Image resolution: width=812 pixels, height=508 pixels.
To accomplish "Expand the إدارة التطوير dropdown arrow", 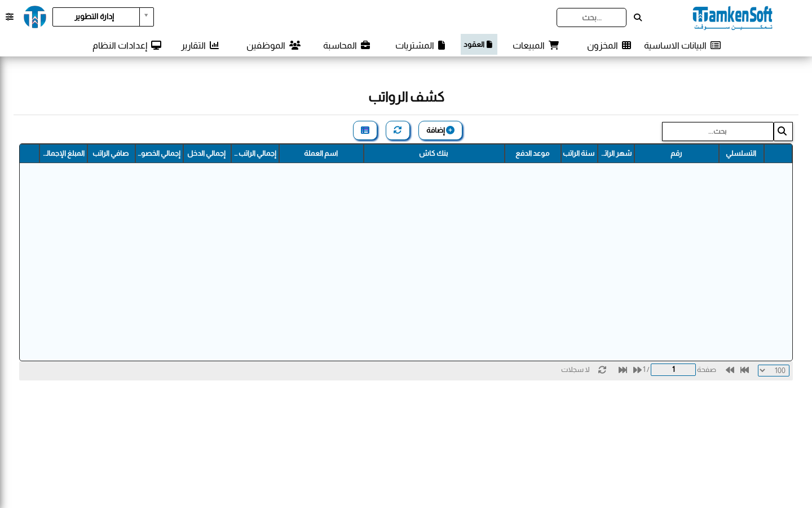I will (146, 16).
